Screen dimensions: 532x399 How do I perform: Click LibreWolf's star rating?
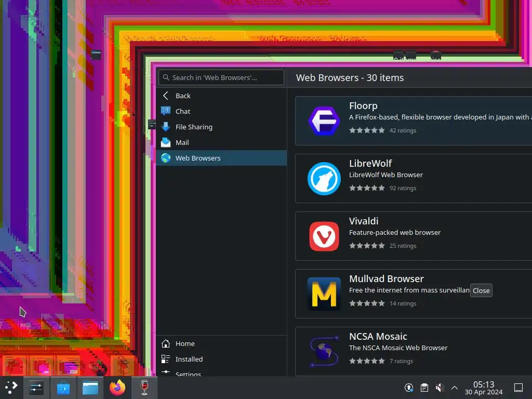(x=367, y=188)
